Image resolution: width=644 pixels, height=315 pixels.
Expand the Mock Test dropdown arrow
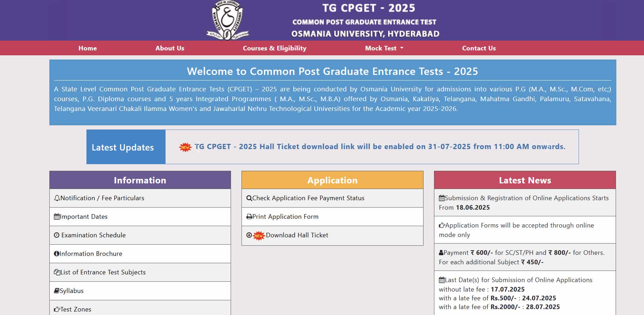click(402, 48)
